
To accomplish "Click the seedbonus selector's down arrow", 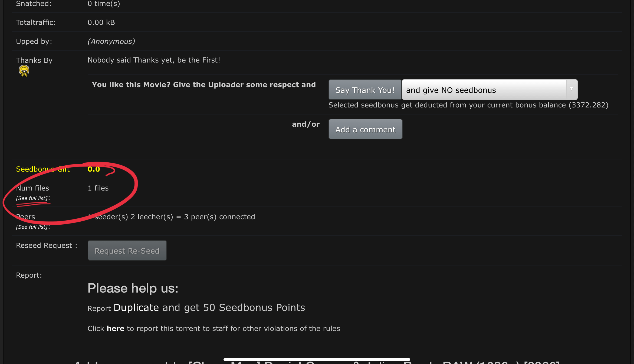I will [571, 89].
